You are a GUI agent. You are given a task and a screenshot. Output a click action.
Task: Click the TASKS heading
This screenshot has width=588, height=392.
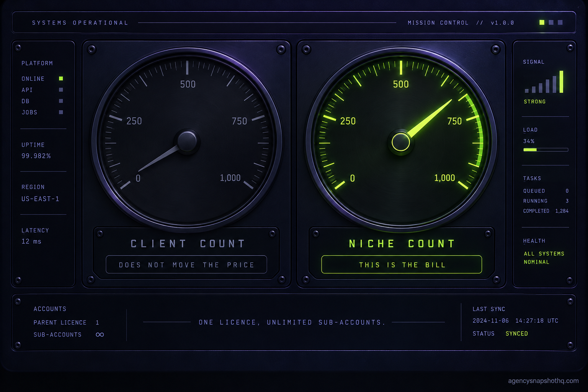[x=532, y=178]
